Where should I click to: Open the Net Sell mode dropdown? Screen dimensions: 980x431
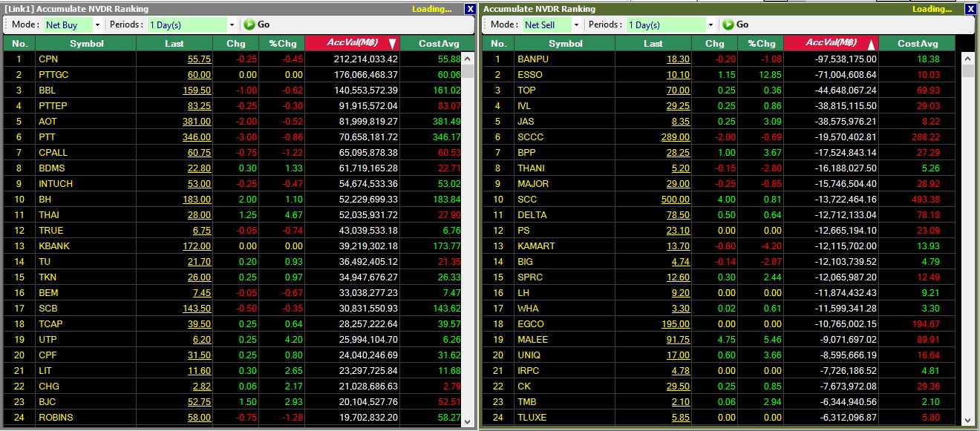pyautogui.click(x=577, y=24)
